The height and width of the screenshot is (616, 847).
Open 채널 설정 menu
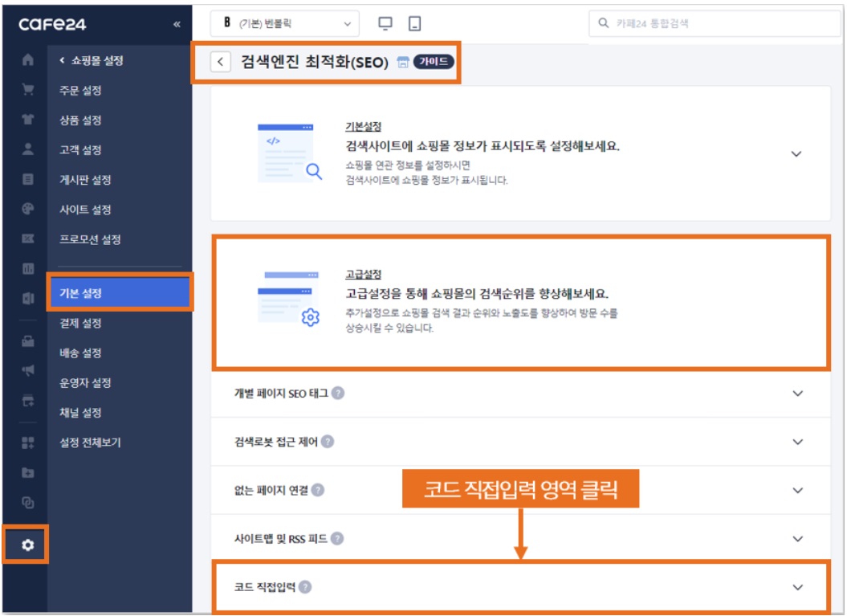(80, 412)
